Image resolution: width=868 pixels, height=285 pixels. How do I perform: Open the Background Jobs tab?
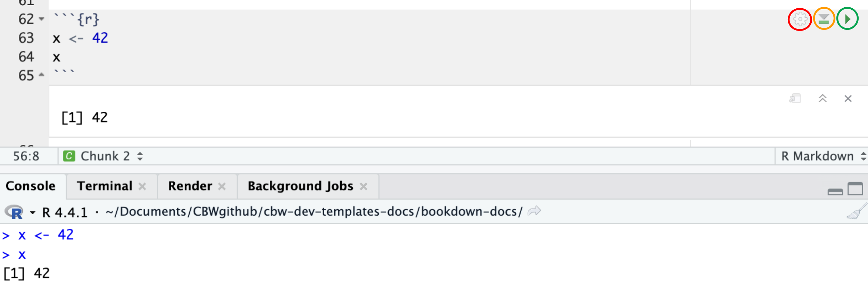pyautogui.click(x=300, y=186)
